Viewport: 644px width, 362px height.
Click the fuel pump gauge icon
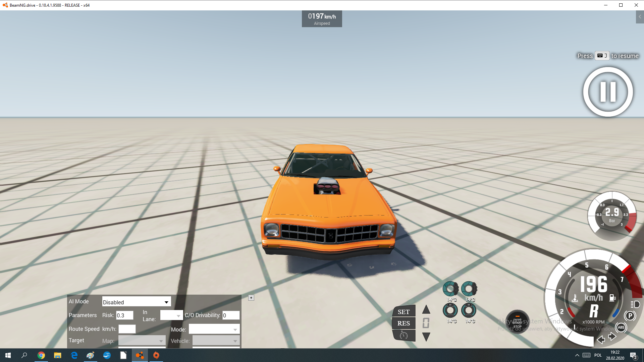tap(612, 298)
